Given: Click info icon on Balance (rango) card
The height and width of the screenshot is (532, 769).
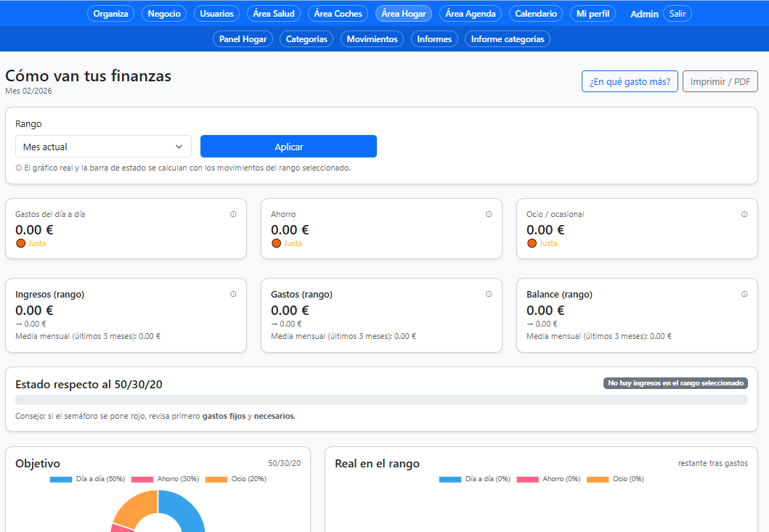Looking at the screenshot, I should coord(744,294).
